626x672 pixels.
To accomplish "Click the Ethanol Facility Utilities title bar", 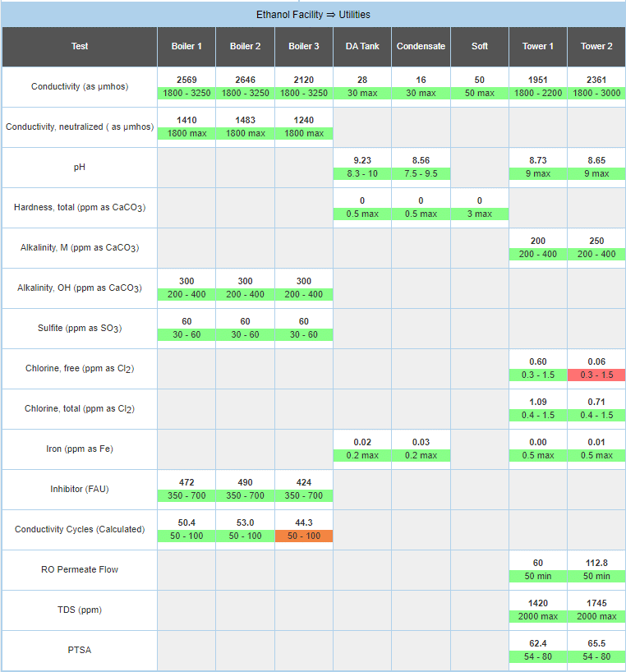I will [x=313, y=15].
